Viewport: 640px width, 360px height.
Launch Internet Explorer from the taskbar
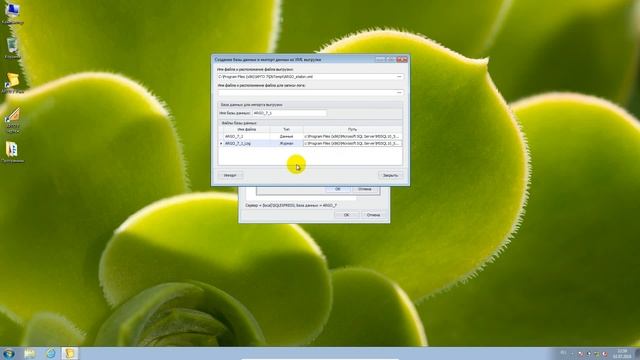click(50, 353)
